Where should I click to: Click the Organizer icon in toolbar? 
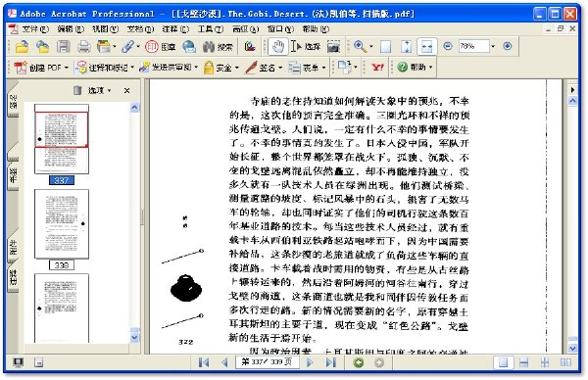103,46
